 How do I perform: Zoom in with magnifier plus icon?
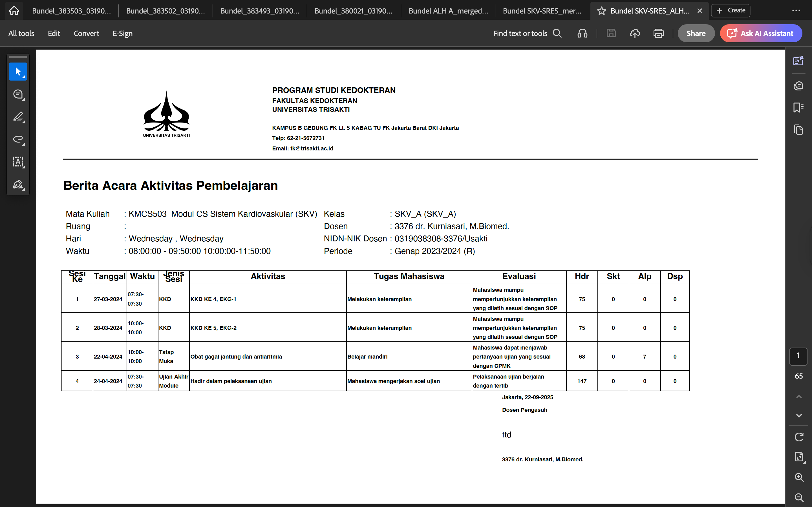click(799, 477)
